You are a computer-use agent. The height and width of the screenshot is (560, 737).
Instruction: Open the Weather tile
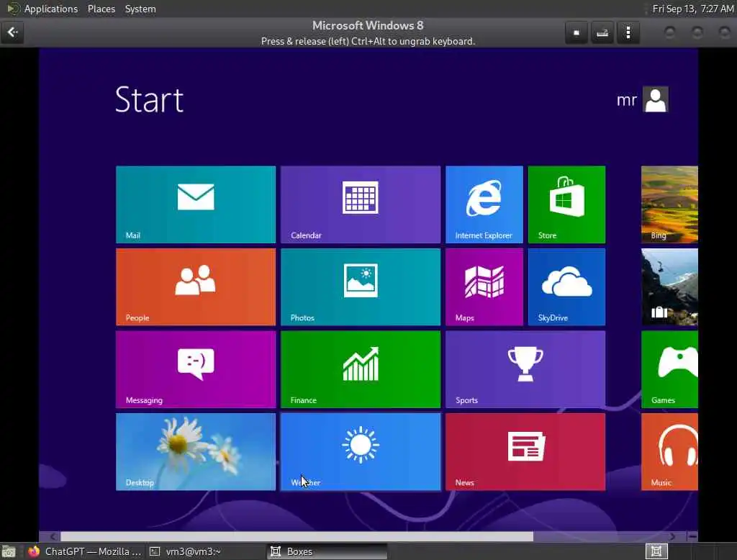[x=361, y=452]
